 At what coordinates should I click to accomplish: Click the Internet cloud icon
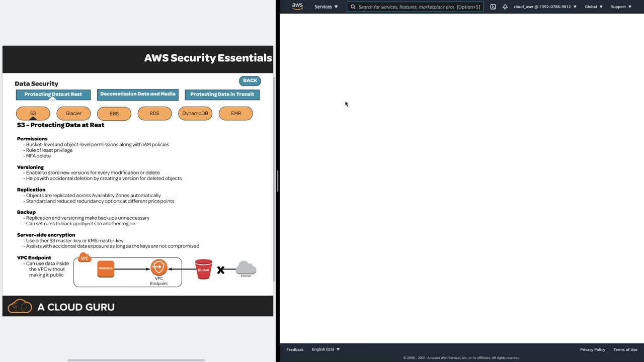tap(246, 268)
